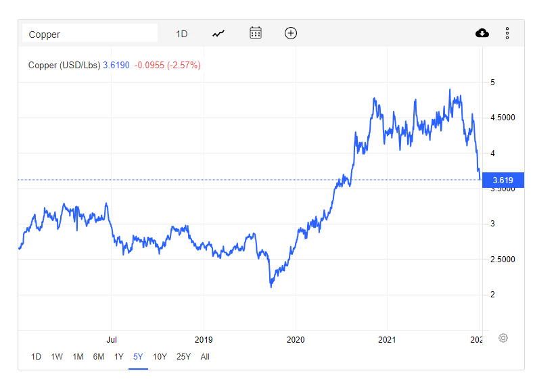Download chart via cloud icon
This screenshot has width=535, height=392.
[x=482, y=33]
